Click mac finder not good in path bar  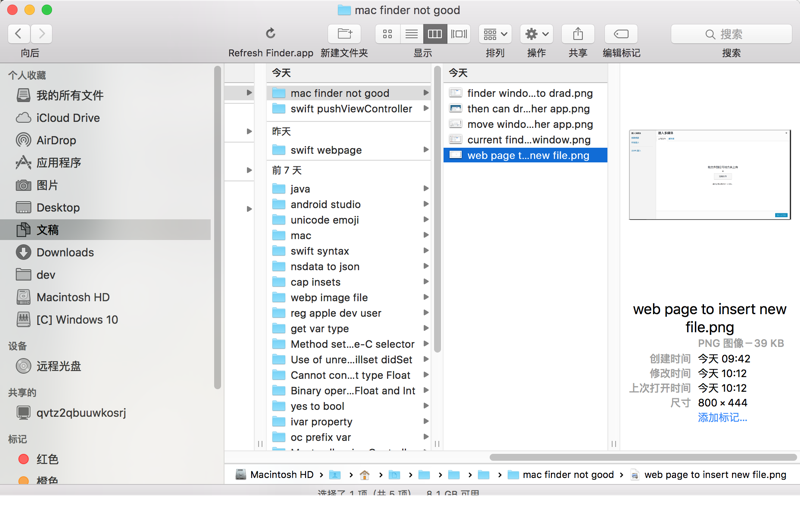[x=561, y=474]
